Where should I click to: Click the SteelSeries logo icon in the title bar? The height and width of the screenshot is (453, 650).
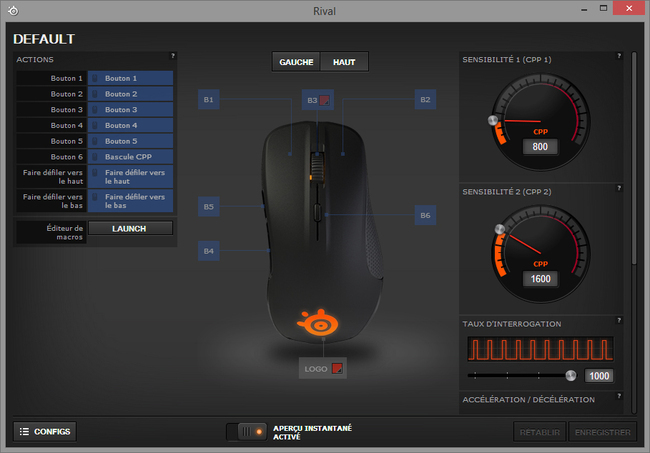coord(13,11)
